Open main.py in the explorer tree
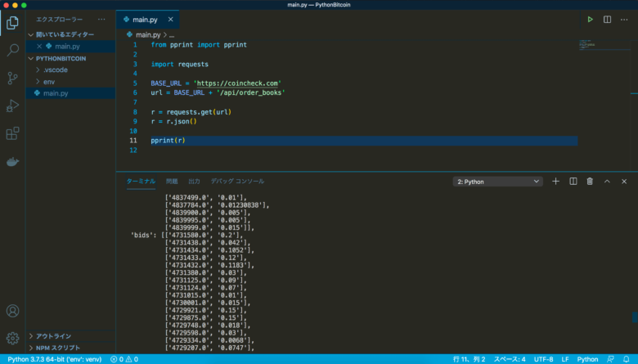 click(56, 94)
